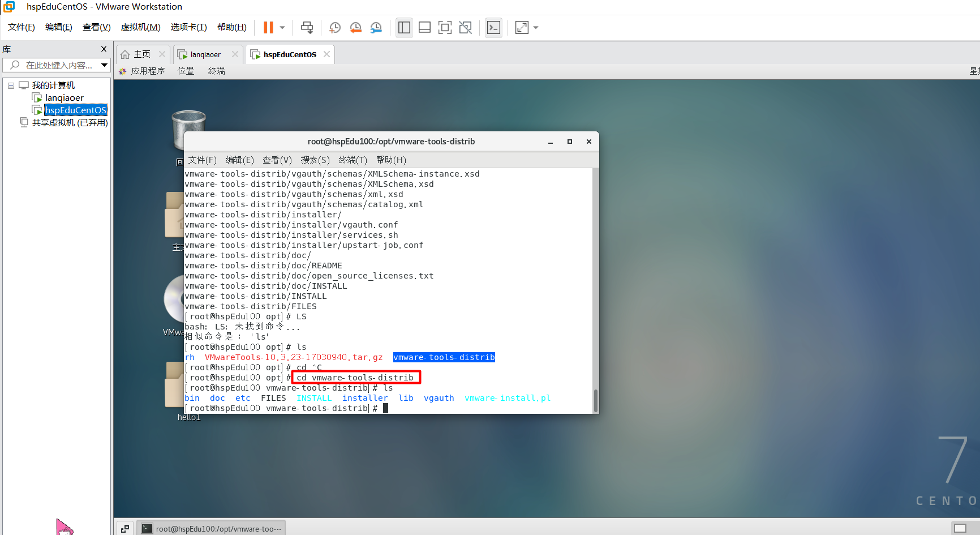This screenshot has width=980, height=535.
Task: Click INSTALL entry in ls output
Action: point(314,398)
